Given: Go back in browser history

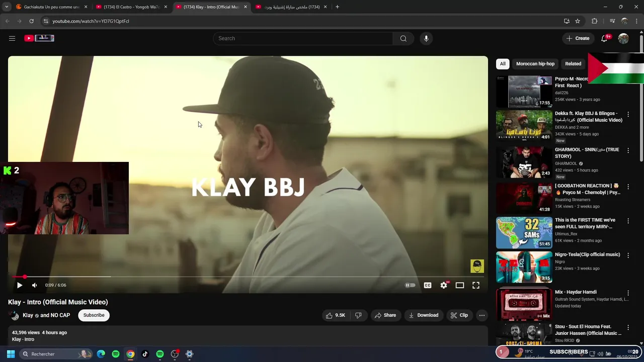Looking at the screenshot, I should coord(8,21).
